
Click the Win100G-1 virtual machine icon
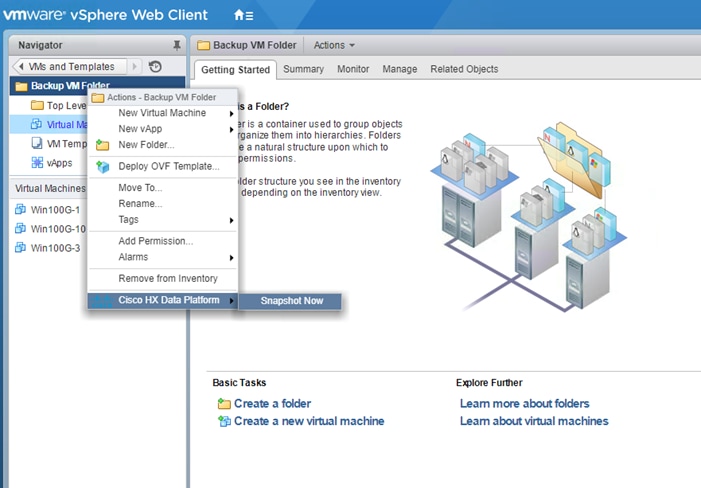tap(21, 209)
